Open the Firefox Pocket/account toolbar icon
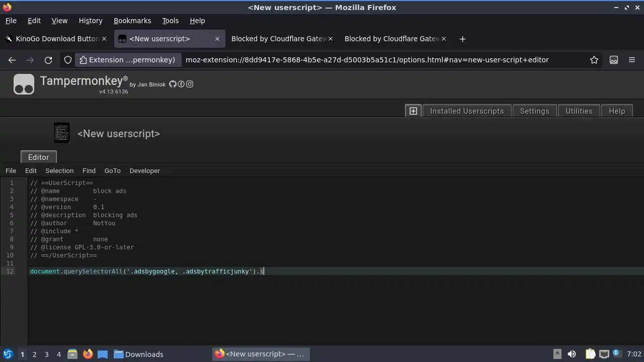644x362 pixels. [x=614, y=60]
